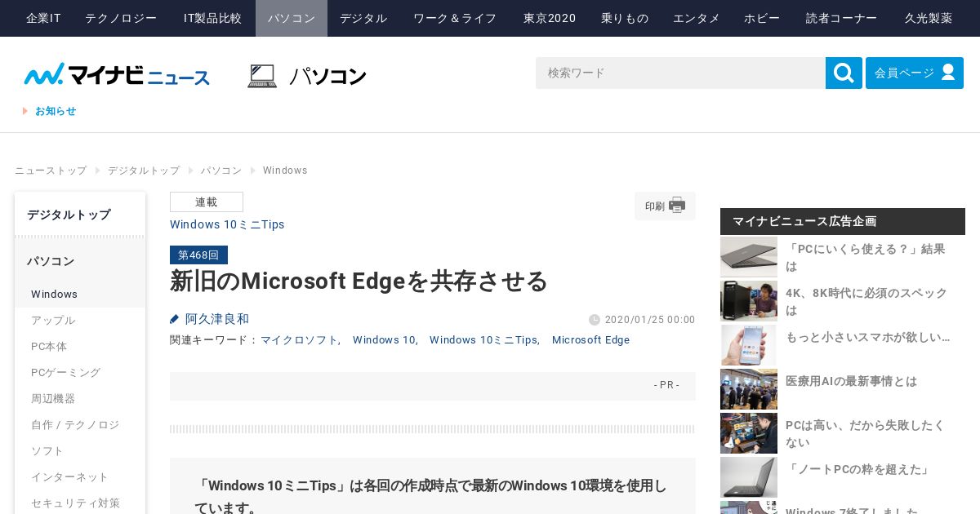980x514 pixels.
Task: Open the テクノロジー top menu item
Action: (x=121, y=18)
